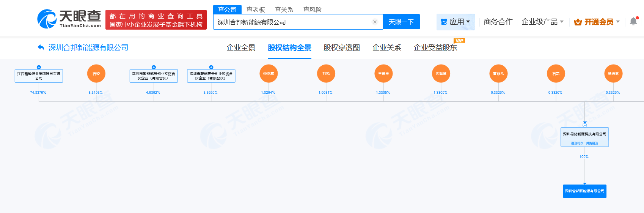Switch to the 股权穿透图 tab

[341, 48]
